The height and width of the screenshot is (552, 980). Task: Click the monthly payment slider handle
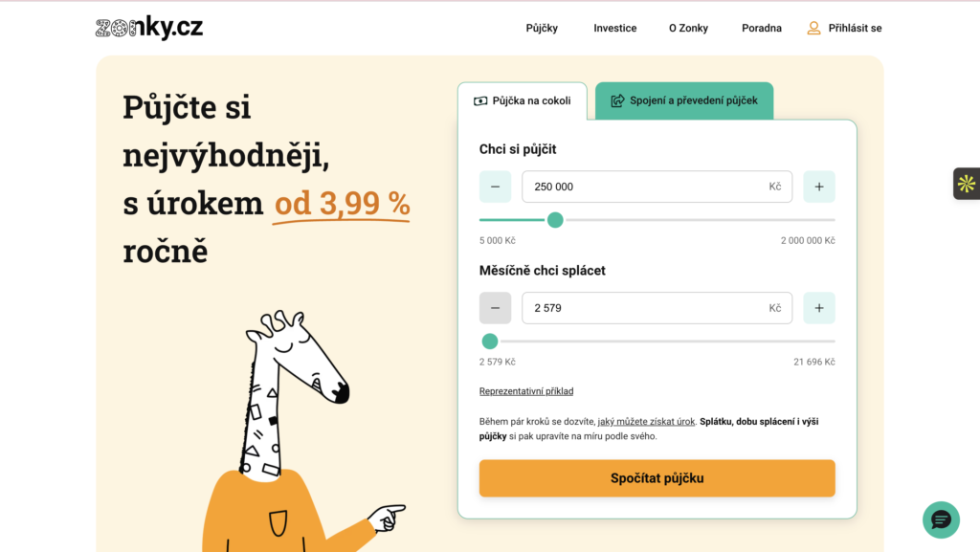[490, 342]
